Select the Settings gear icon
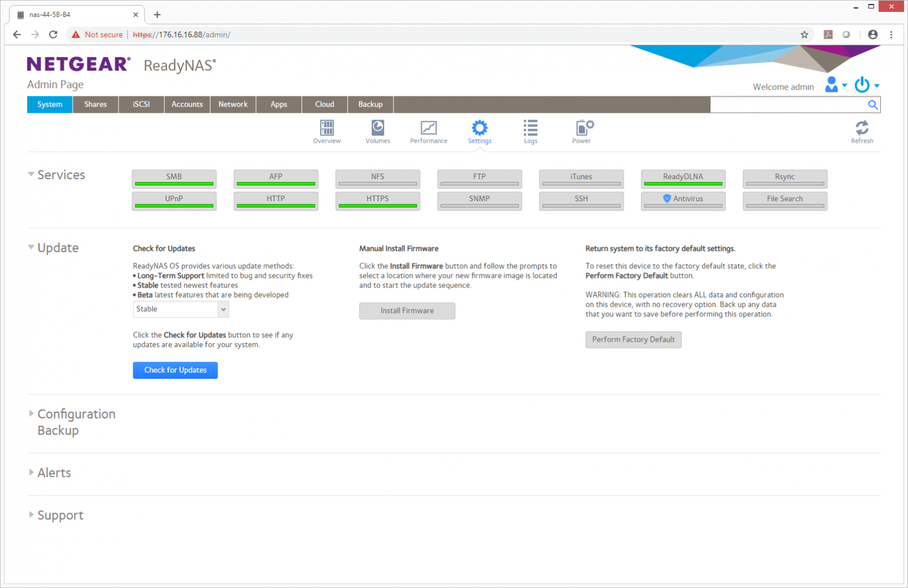 click(x=480, y=128)
